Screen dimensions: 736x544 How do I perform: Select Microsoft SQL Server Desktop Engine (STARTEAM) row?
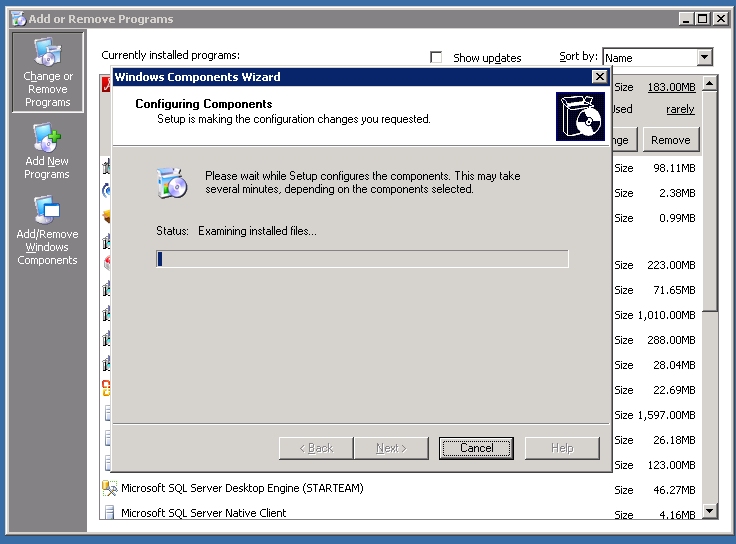[400, 489]
